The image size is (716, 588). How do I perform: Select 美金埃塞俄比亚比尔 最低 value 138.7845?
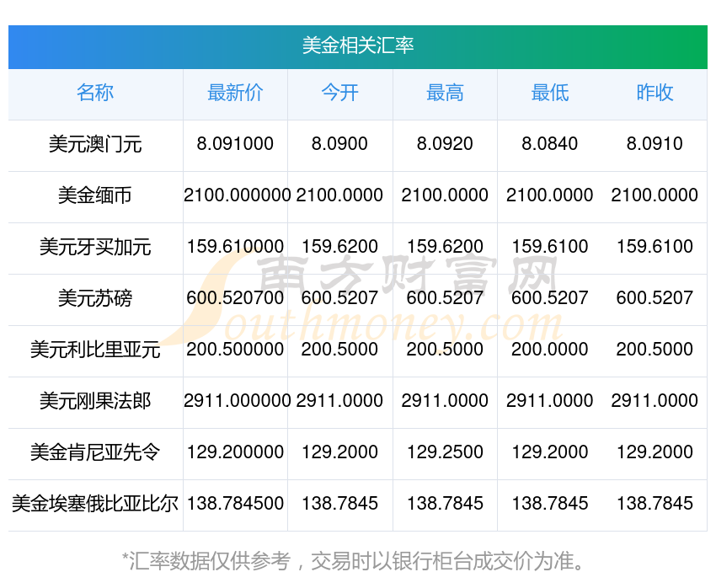tap(550, 504)
